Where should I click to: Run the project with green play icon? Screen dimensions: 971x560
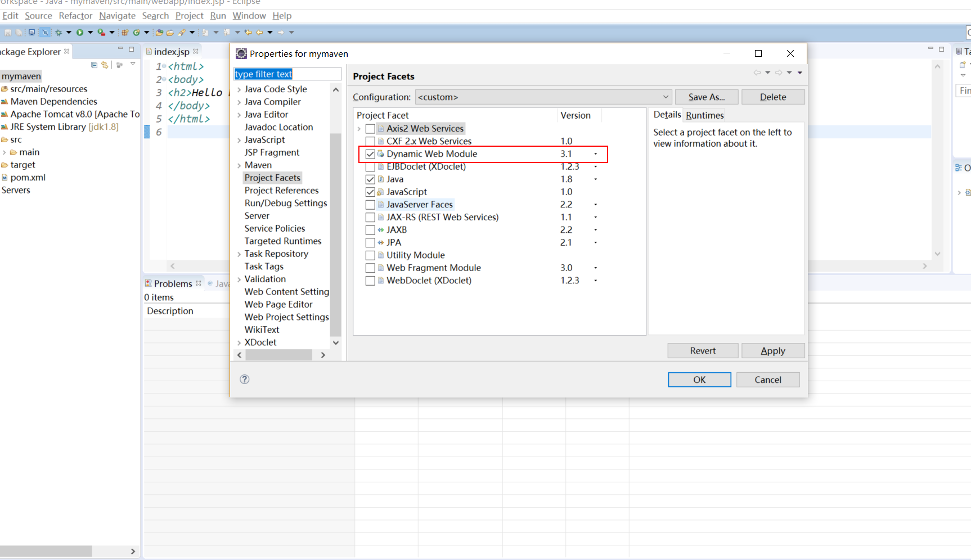pyautogui.click(x=80, y=32)
